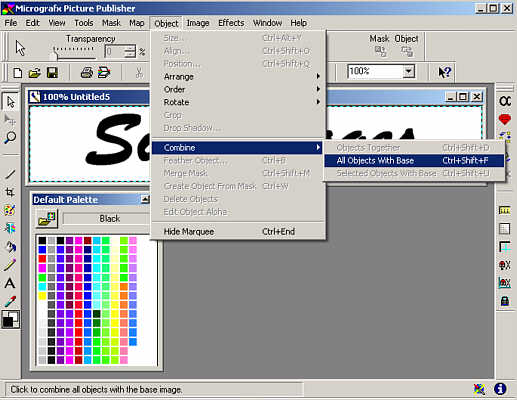
Task: Open the Help menu
Action: point(298,23)
